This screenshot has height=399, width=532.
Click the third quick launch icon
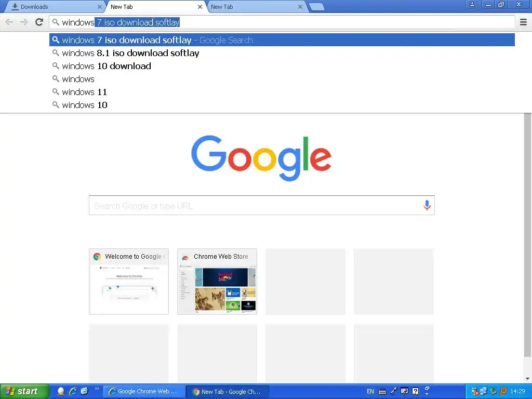(85, 392)
